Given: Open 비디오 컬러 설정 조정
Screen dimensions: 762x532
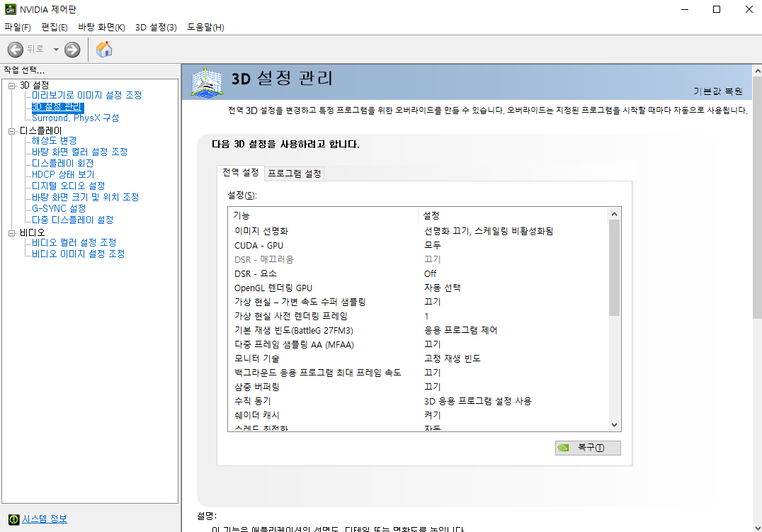Looking at the screenshot, I should [x=74, y=242].
